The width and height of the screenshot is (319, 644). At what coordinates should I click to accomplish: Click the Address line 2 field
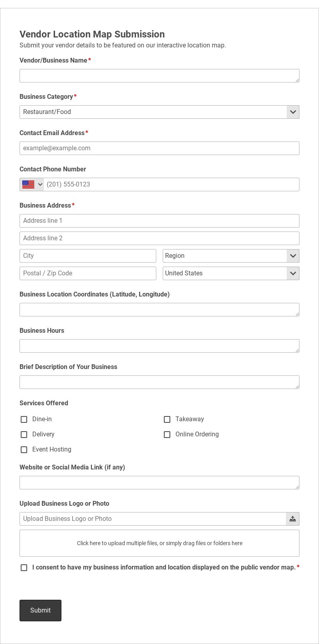[x=159, y=238]
